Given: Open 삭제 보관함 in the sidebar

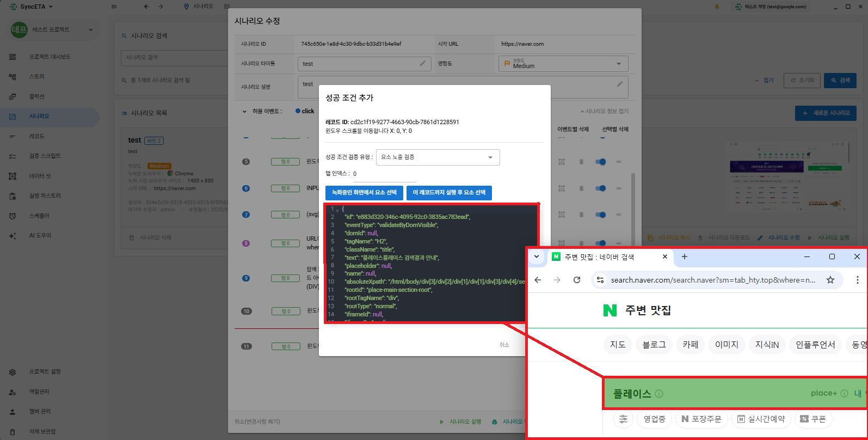Looking at the screenshot, I should click(42, 431).
